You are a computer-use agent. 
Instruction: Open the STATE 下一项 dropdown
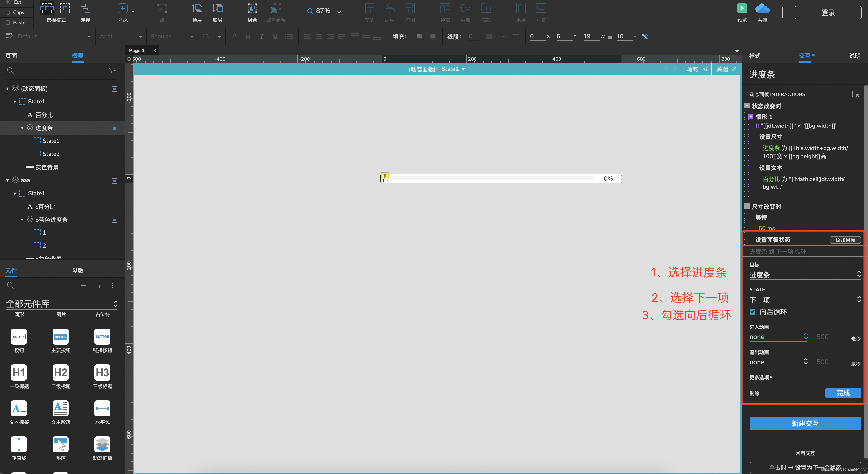pyautogui.click(x=805, y=300)
